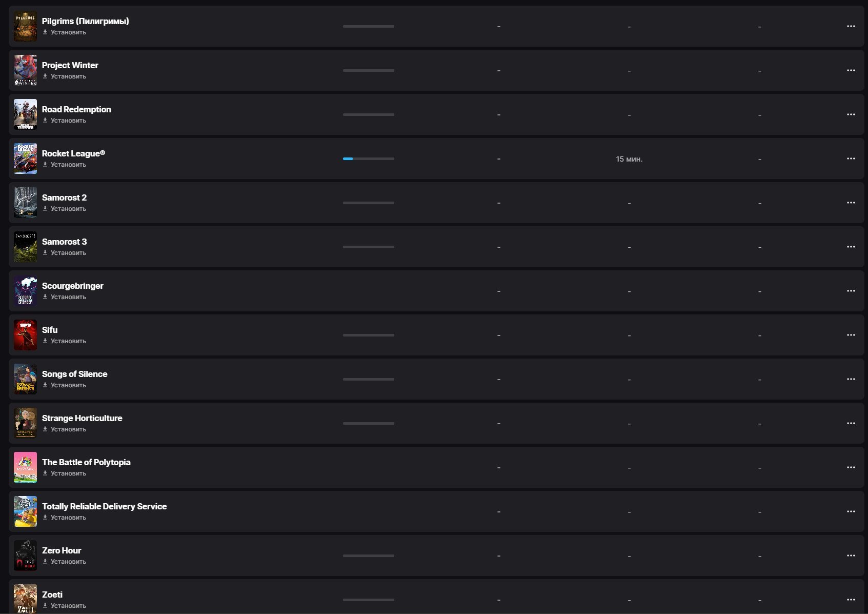Screen dimensions: 868x614
Task: Select The Battle of Polytopia cover art
Action: tap(25, 467)
